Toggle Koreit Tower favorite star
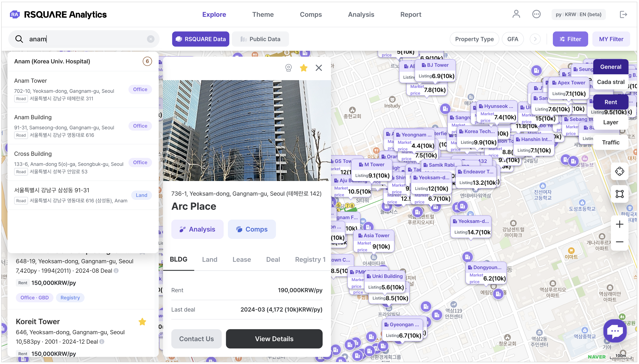Viewport: 639px width, 364px height. pyautogui.click(x=142, y=322)
